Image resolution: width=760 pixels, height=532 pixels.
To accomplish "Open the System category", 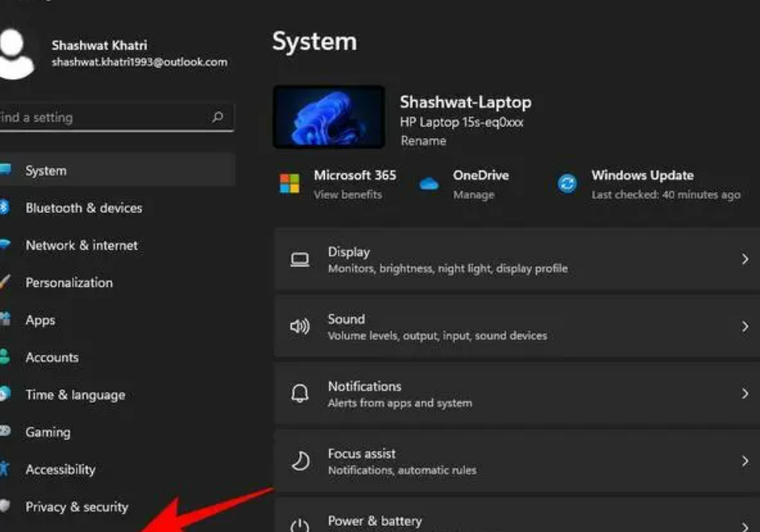I will 118,170.
